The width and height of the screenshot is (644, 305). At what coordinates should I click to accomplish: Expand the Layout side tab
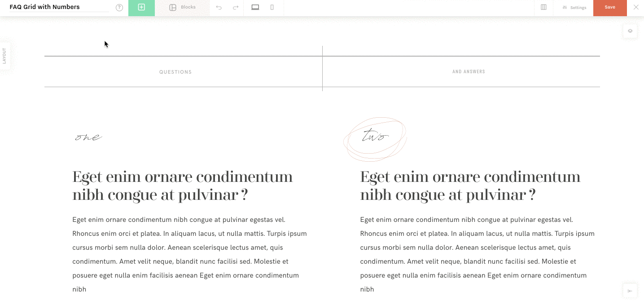[4, 56]
